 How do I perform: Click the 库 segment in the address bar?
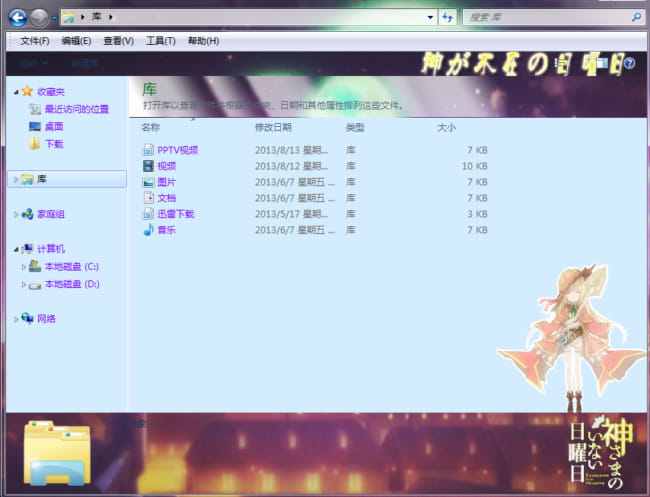tap(97, 17)
